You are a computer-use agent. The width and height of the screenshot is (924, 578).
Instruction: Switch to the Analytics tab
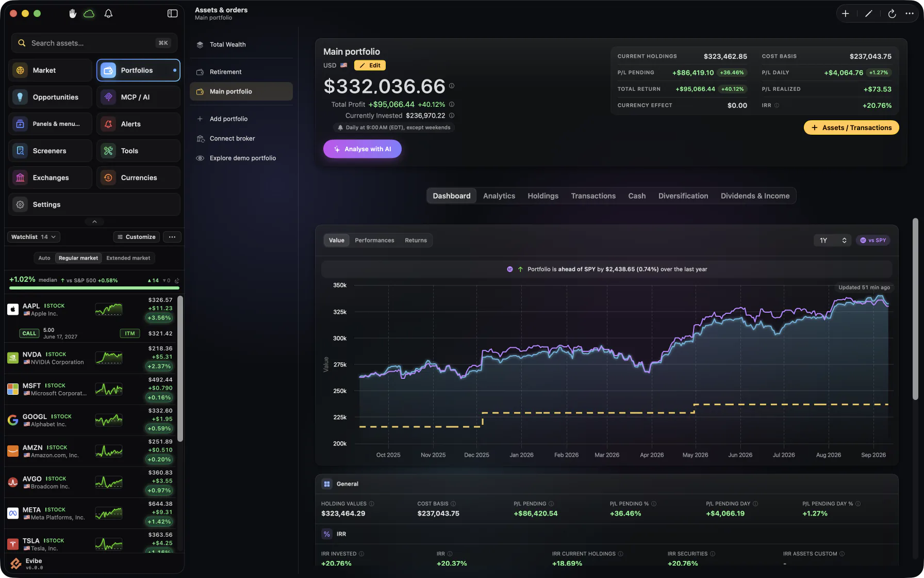coord(499,196)
